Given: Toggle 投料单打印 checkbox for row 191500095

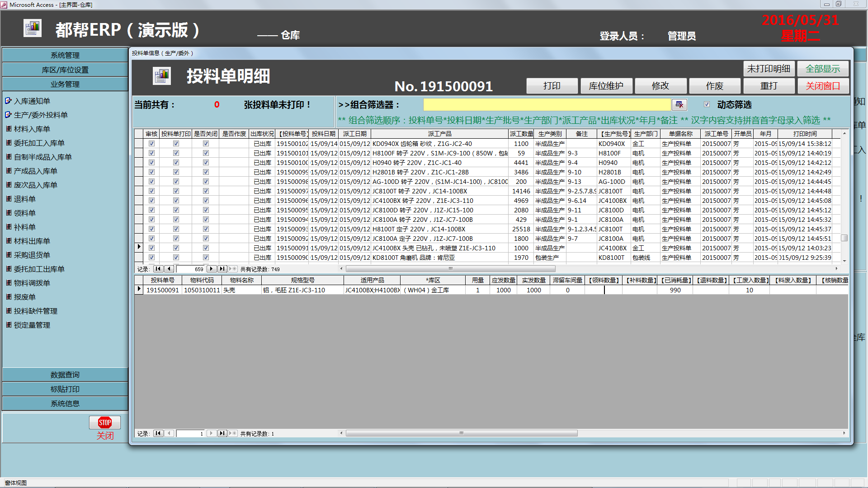Looking at the screenshot, I should tap(176, 210).
